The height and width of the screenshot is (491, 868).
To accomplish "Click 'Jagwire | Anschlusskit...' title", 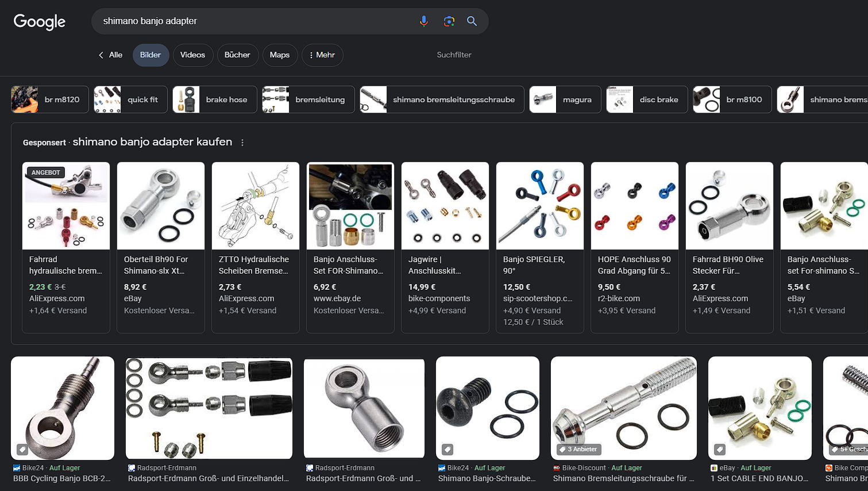I will click(435, 265).
